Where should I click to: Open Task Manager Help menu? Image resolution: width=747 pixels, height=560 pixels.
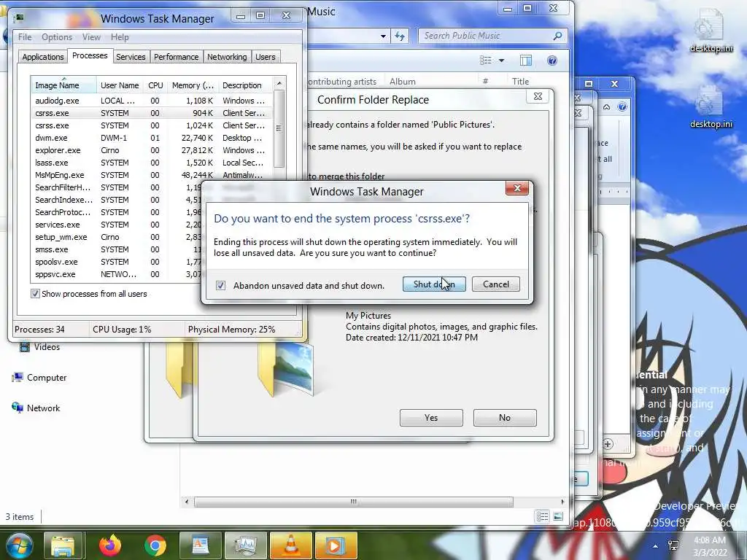120,37
